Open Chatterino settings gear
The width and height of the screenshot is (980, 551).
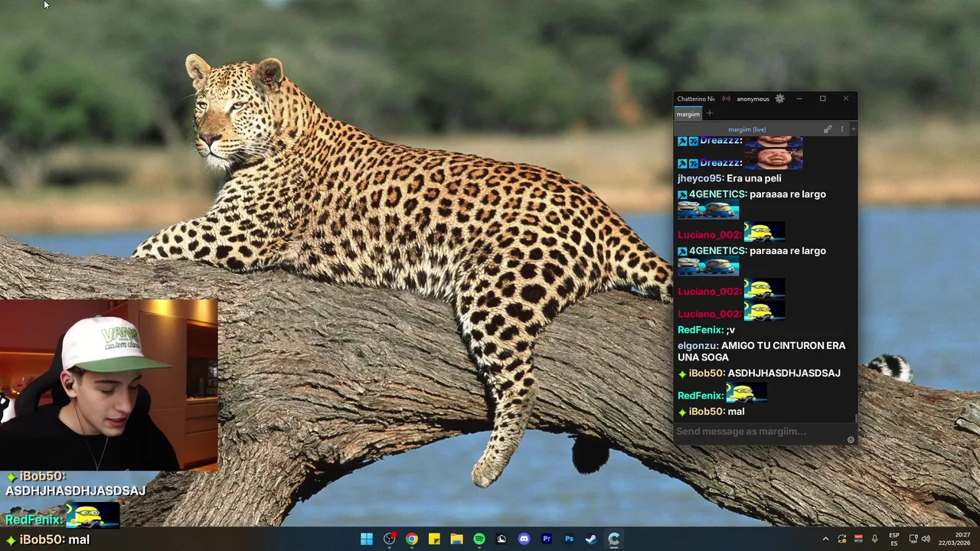(779, 99)
